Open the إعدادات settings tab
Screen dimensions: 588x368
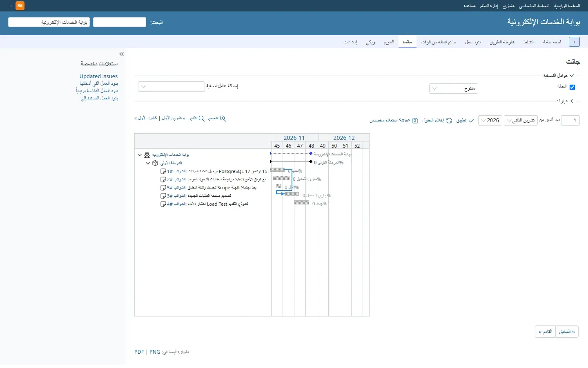pos(350,42)
